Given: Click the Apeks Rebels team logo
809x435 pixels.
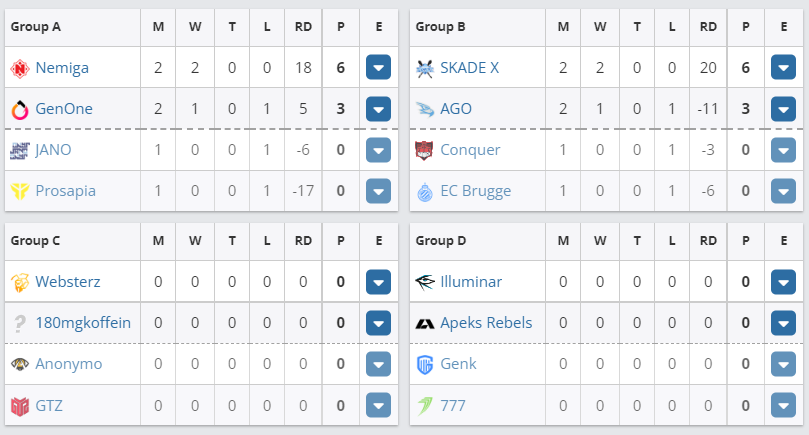Looking at the screenshot, I should [425, 323].
